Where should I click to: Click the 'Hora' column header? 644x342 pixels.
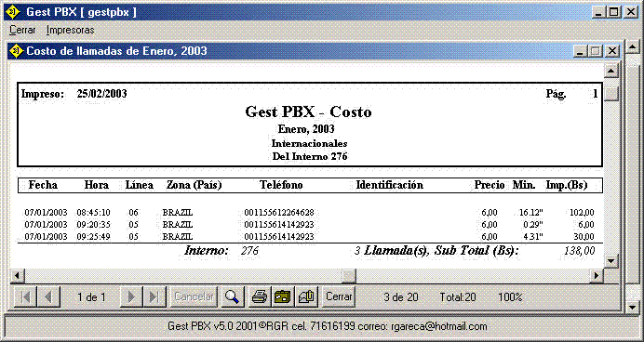97,185
